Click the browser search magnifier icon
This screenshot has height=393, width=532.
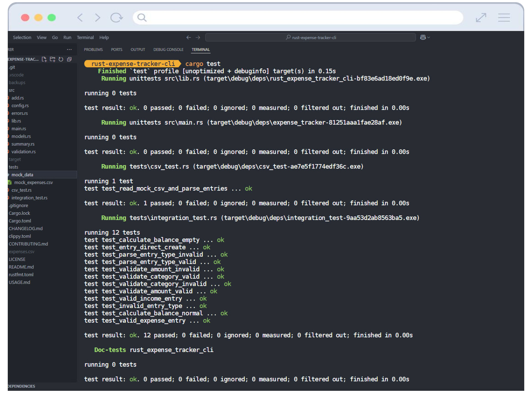click(x=142, y=18)
